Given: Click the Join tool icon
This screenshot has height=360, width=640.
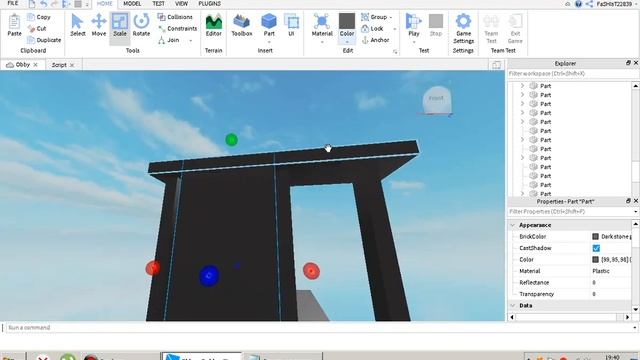Looking at the screenshot, I should coord(162,40).
